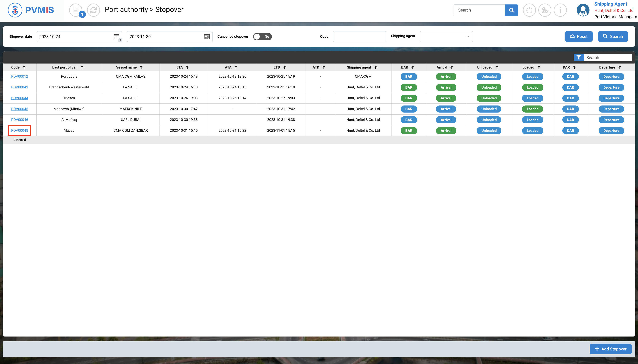Open the end date calendar picker

coord(207,37)
